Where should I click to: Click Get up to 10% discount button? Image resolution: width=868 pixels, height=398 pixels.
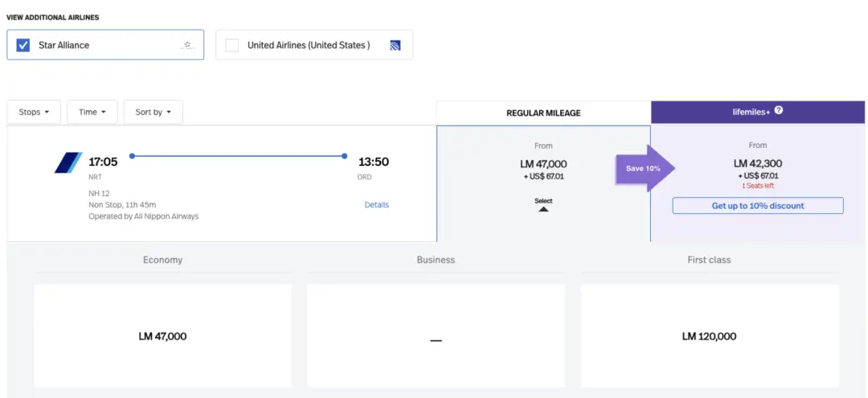click(758, 206)
